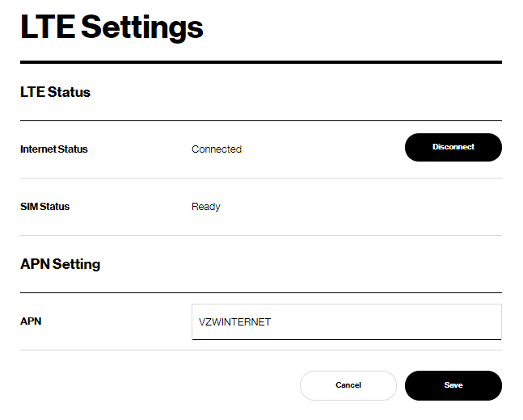Screen dimensions: 523x420
Task: Click the divider line below the APN row
Action: click(260, 350)
